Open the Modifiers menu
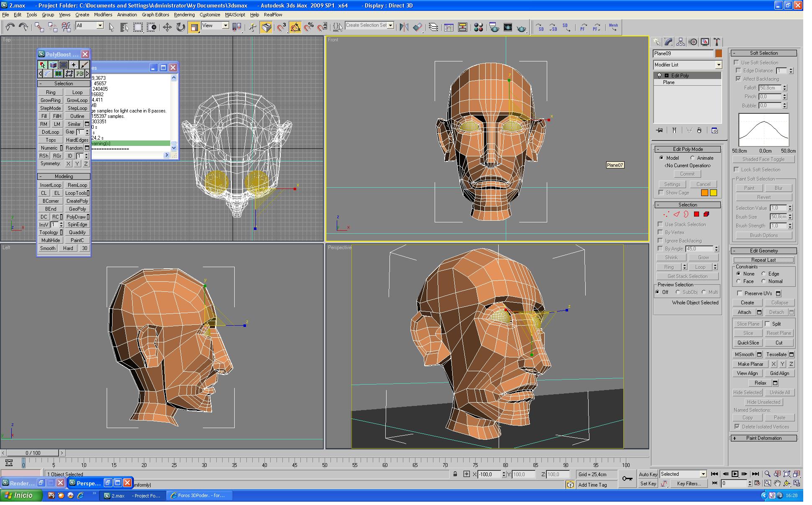Screen dimensions: 812x505 pos(103,15)
